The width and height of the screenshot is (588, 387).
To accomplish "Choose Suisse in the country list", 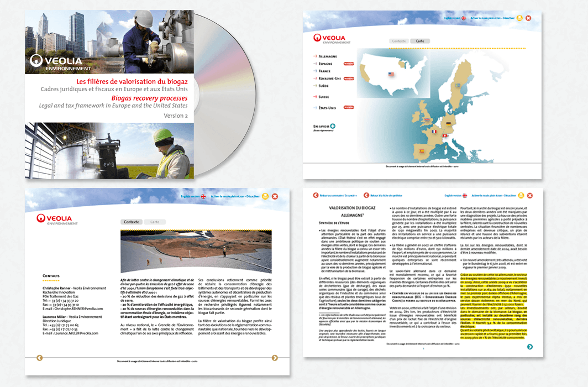I will pyautogui.click(x=321, y=97).
